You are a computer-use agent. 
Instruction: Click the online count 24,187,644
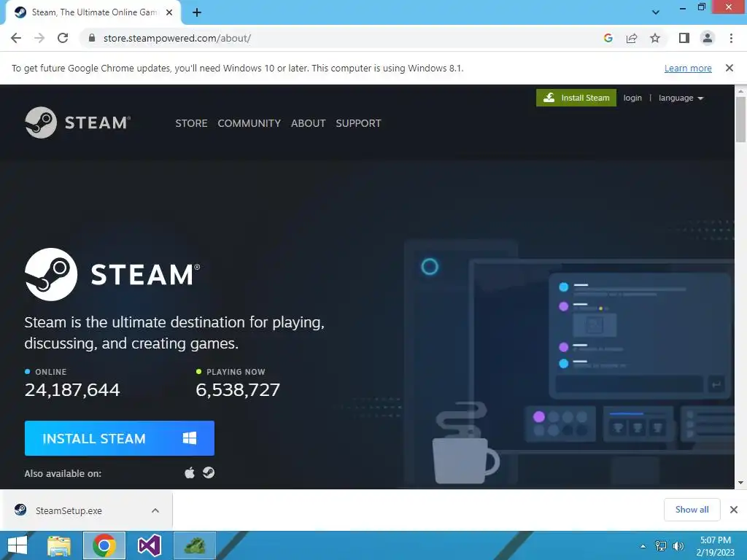pos(72,390)
